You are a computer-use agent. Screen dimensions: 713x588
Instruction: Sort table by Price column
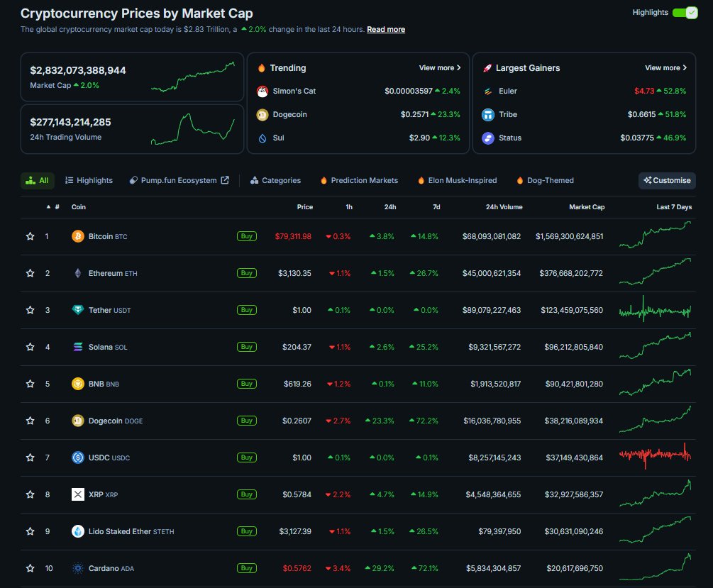tap(304, 207)
